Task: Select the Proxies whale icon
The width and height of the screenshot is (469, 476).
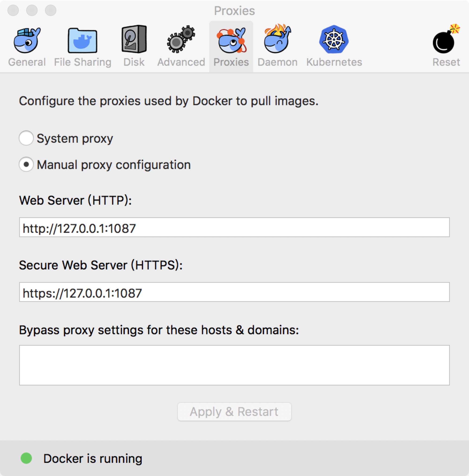Action: [231, 40]
